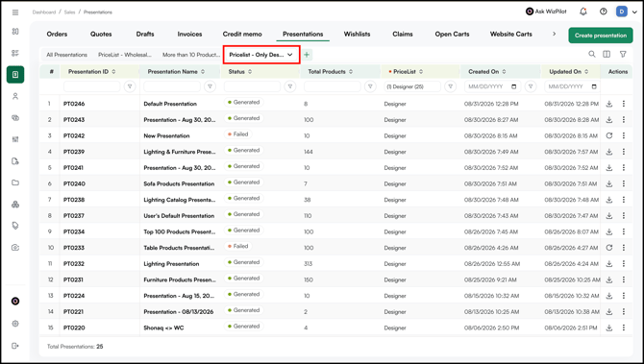Open the Quotes tab
This screenshot has width=644, height=364.
(101, 34)
